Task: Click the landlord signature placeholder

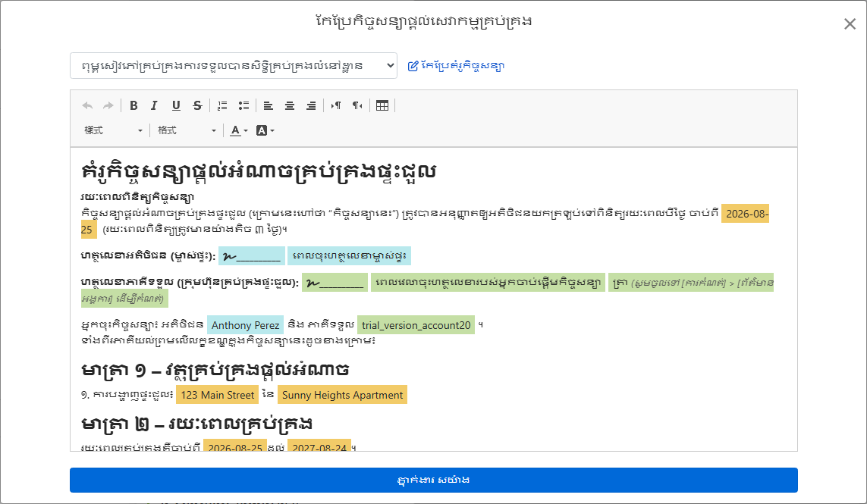Action: [x=252, y=256]
